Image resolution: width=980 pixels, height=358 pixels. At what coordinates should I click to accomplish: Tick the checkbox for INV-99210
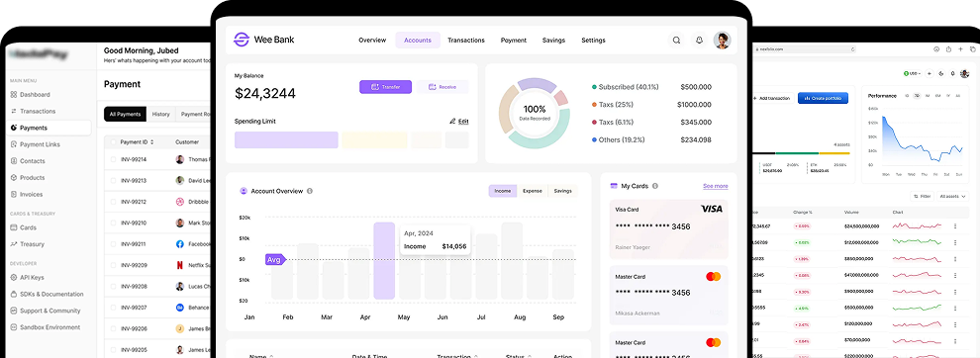point(113,224)
